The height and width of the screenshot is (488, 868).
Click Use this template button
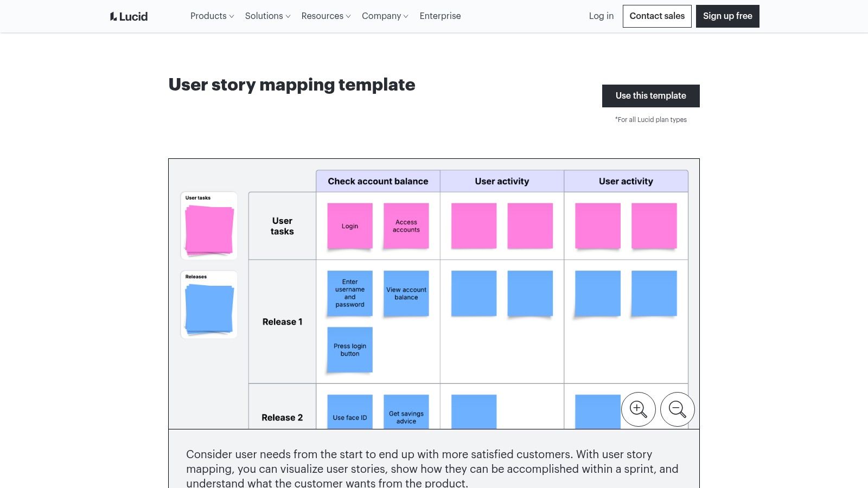point(650,96)
